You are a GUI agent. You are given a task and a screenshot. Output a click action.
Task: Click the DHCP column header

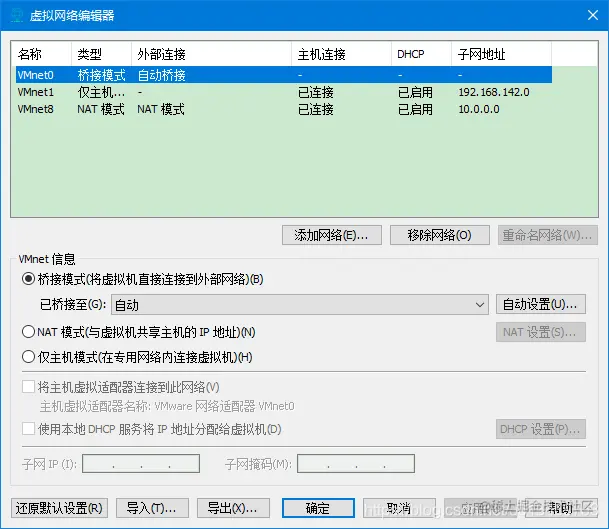coord(421,54)
